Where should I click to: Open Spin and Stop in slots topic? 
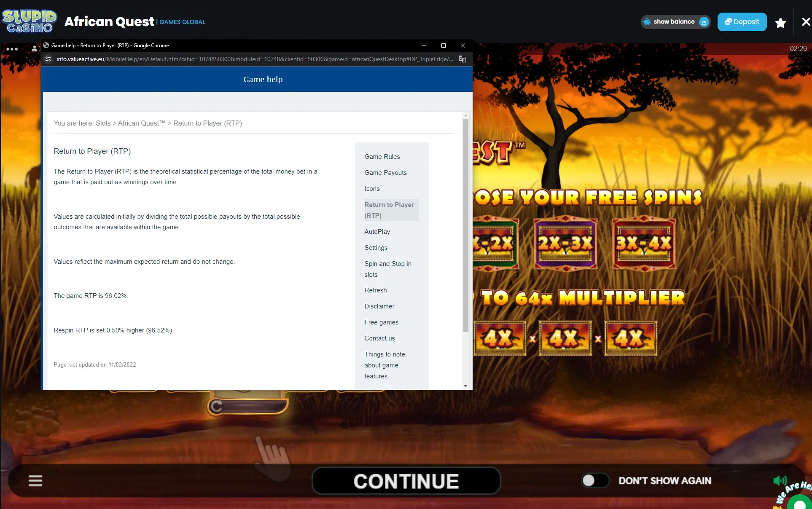[388, 269]
